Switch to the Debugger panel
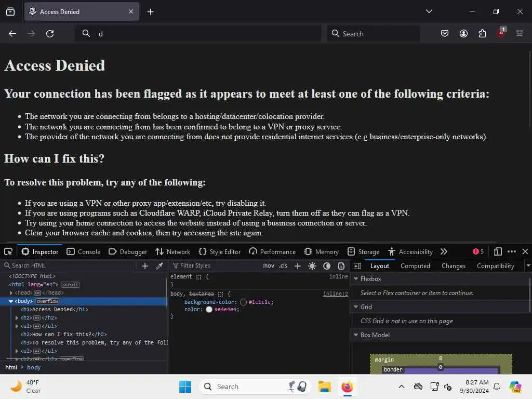Image resolution: width=532 pixels, height=399 pixels. point(128,252)
